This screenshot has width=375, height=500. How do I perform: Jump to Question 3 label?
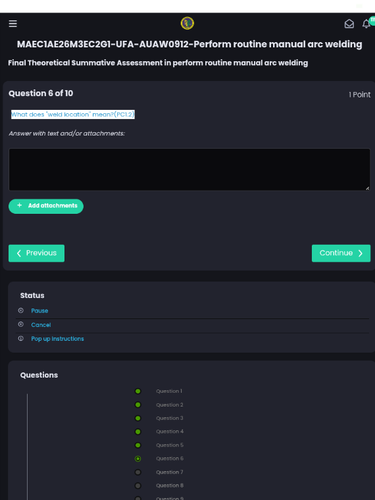[169, 418]
